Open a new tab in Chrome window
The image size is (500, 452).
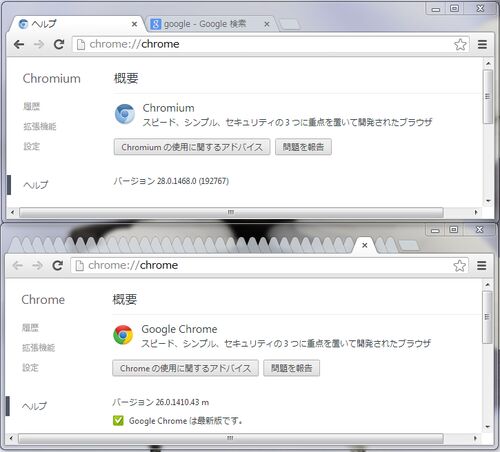409,246
